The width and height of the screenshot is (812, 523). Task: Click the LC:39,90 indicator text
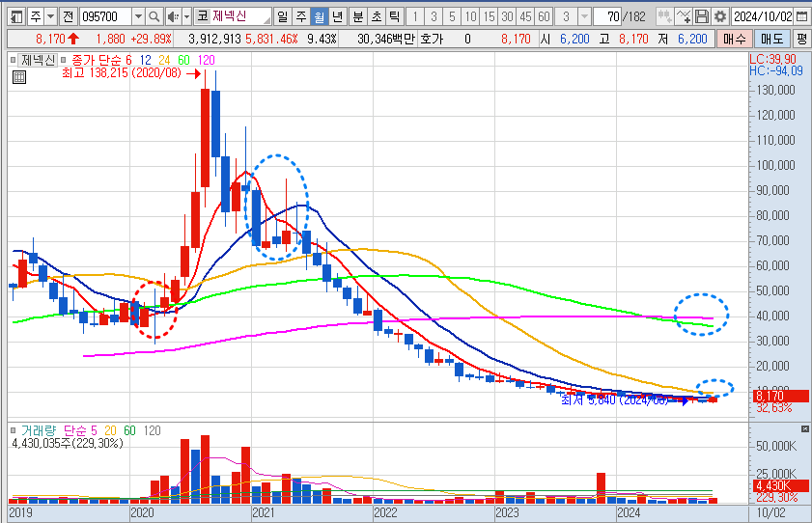[772, 59]
